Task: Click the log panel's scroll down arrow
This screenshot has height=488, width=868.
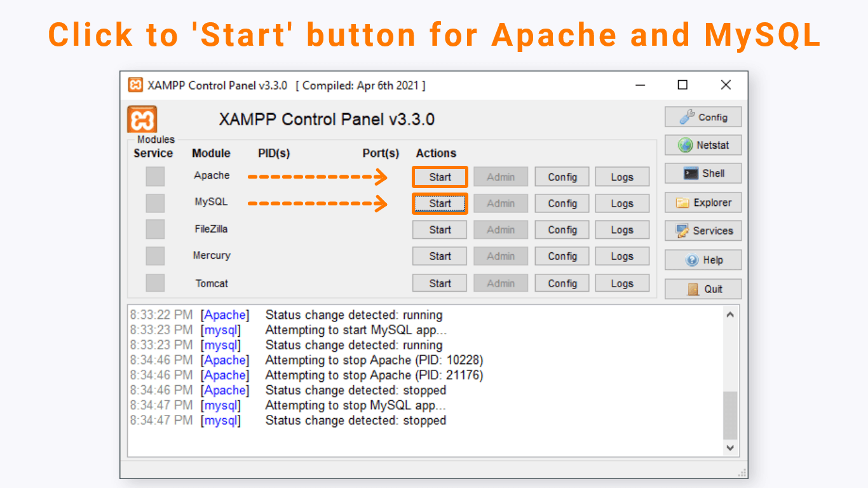Action: tap(730, 447)
